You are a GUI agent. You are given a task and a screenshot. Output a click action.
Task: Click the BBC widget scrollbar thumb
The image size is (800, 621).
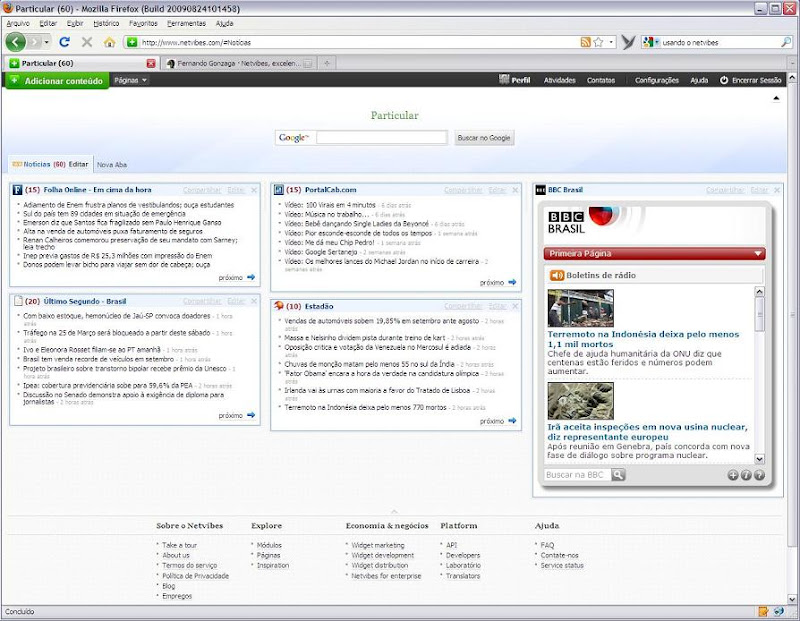point(759,314)
